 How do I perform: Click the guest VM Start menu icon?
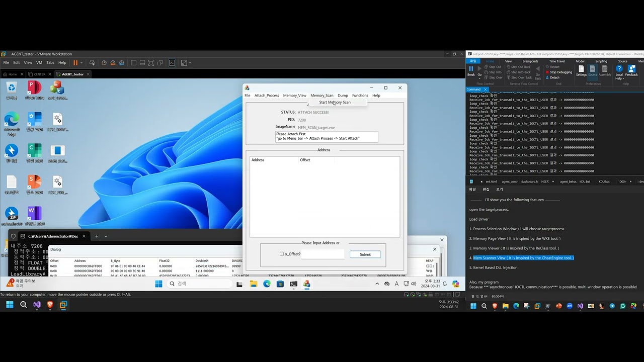coord(158,284)
